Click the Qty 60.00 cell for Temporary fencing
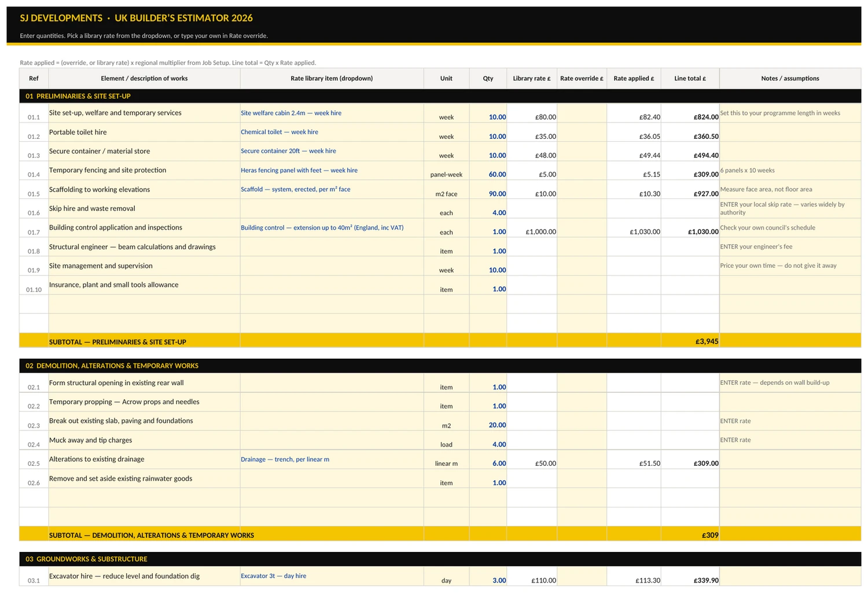This screenshot has width=868, height=608. click(488, 171)
